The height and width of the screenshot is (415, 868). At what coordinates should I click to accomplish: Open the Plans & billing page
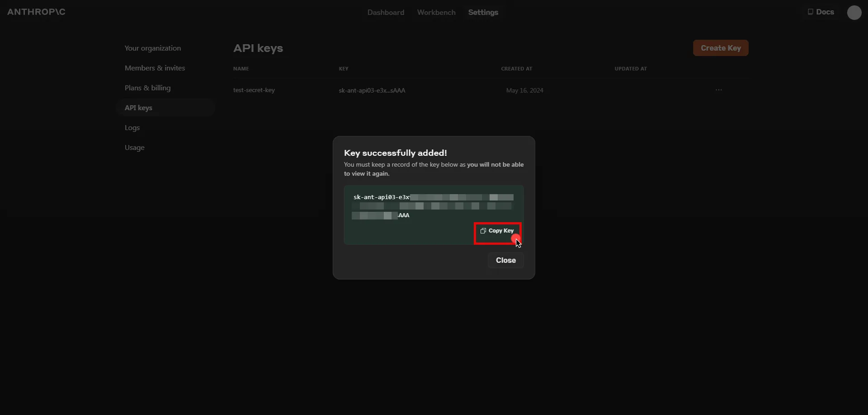[x=147, y=88]
